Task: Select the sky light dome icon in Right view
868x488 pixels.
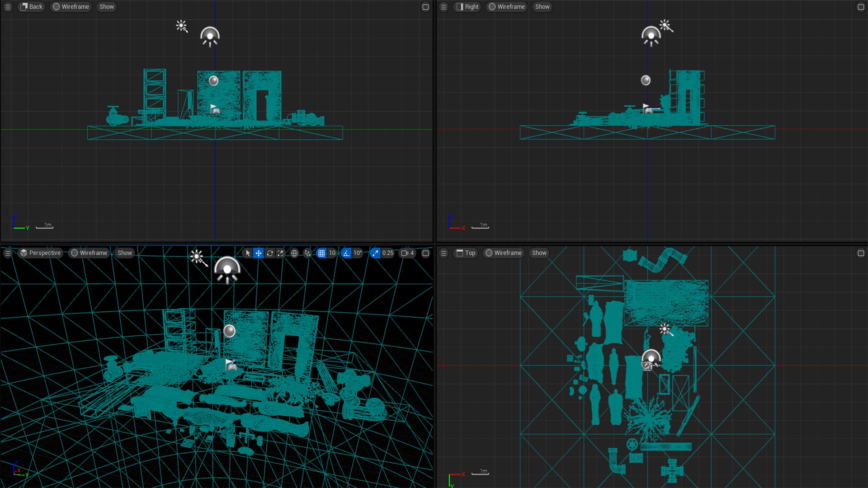Action: point(651,36)
